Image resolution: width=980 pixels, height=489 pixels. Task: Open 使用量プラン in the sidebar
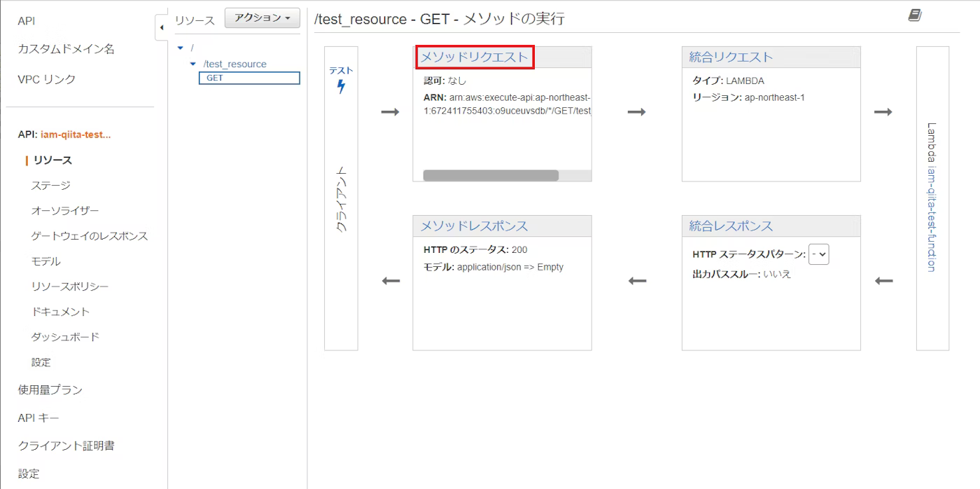pos(50,390)
